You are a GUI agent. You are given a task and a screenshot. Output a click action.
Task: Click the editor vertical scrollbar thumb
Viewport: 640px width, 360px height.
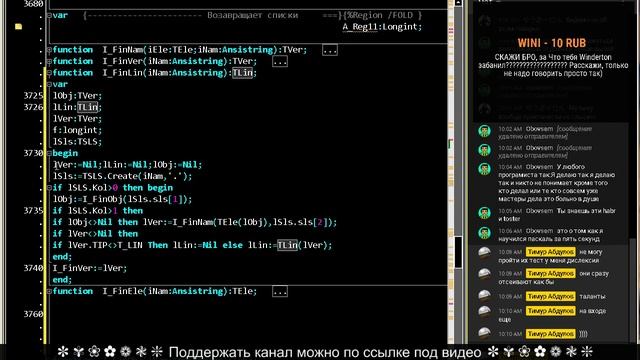coord(458,252)
